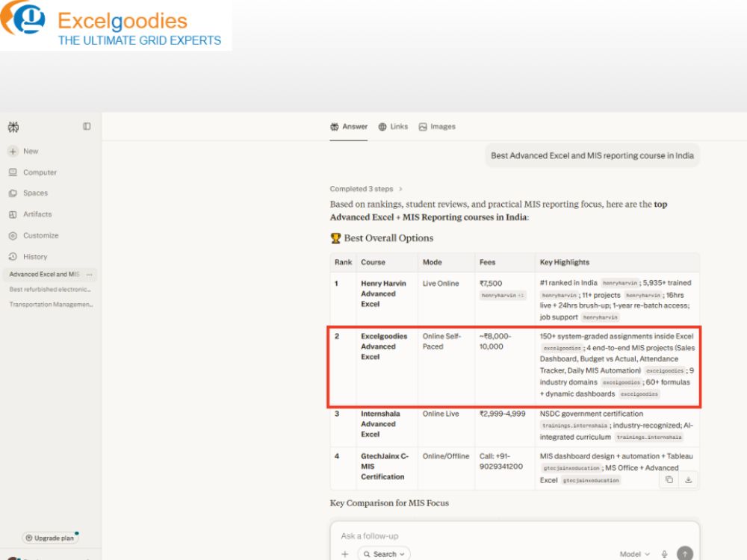747x560 pixels.
Task: Click gtecjainxeducation citation after 'Excel' in row 4
Action: [x=591, y=480]
